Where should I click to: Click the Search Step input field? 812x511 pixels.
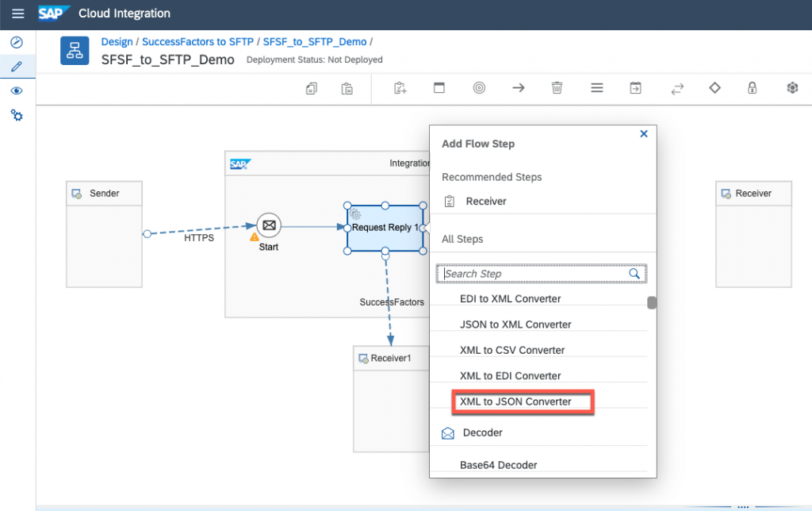(541, 274)
